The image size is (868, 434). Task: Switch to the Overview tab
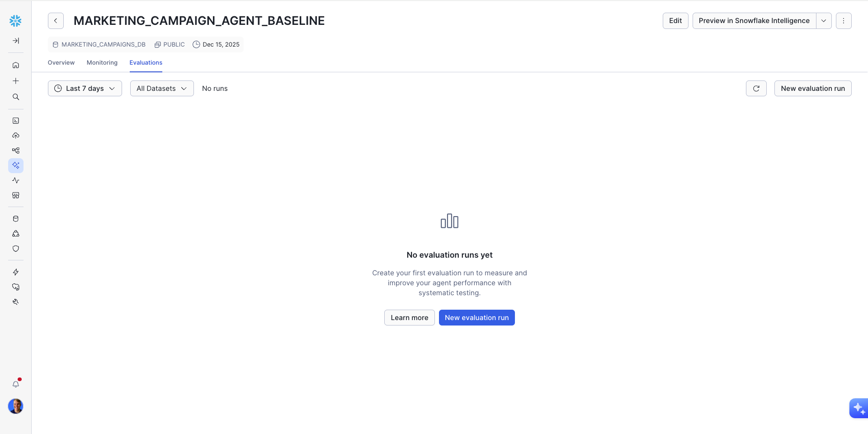click(61, 62)
